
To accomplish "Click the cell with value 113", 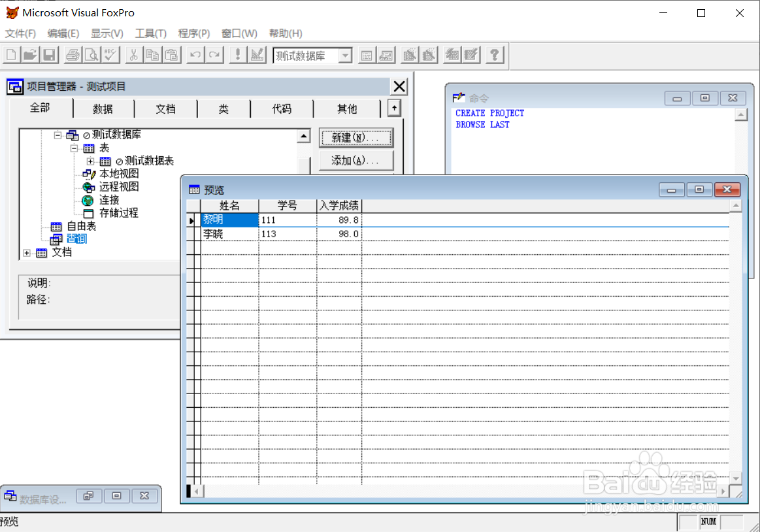I will click(x=288, y=234).
